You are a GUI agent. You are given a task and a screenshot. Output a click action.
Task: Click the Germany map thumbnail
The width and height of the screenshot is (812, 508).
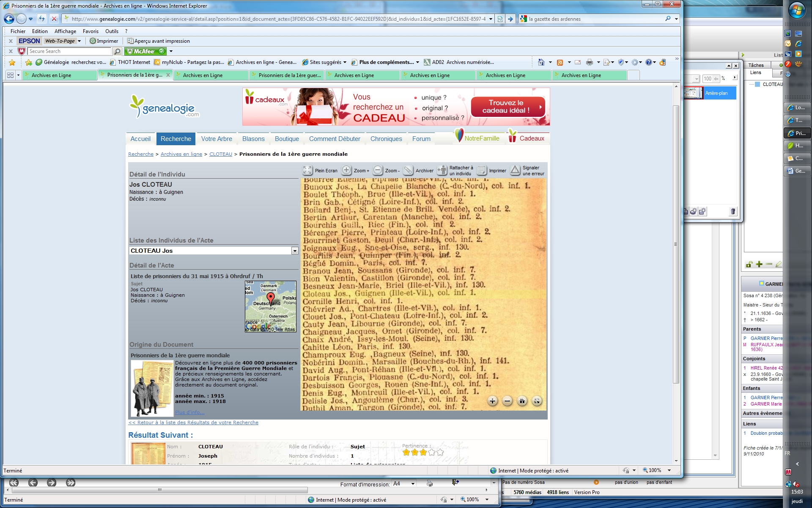pyautogui.click(x=271, y=306)
